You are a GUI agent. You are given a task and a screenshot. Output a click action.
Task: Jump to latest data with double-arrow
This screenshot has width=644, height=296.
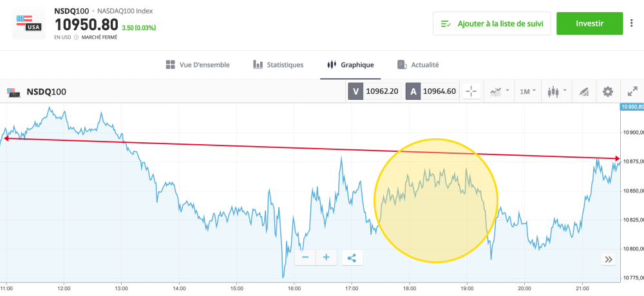click(609, 259)
